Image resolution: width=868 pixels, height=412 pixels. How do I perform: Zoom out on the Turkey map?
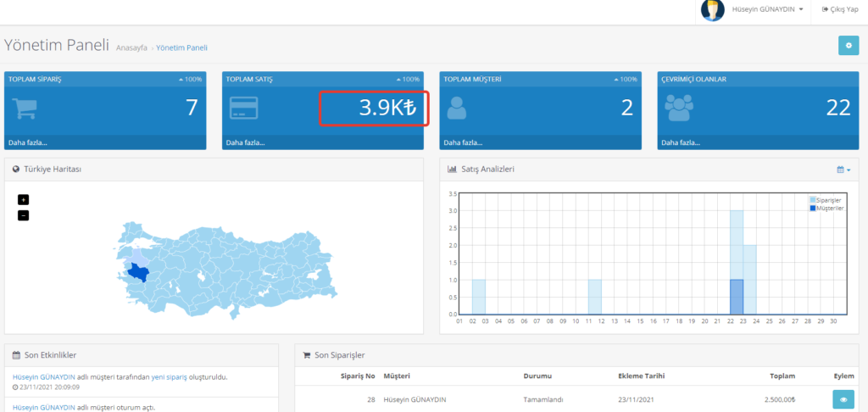tap(23, 215)
